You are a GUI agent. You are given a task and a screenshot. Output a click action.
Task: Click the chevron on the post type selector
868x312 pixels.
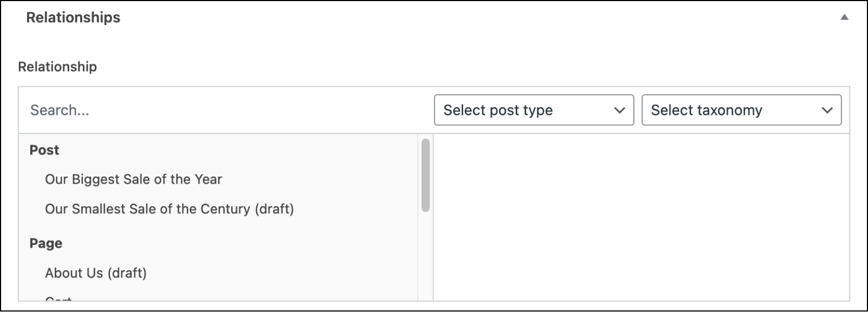click(619, 110)
